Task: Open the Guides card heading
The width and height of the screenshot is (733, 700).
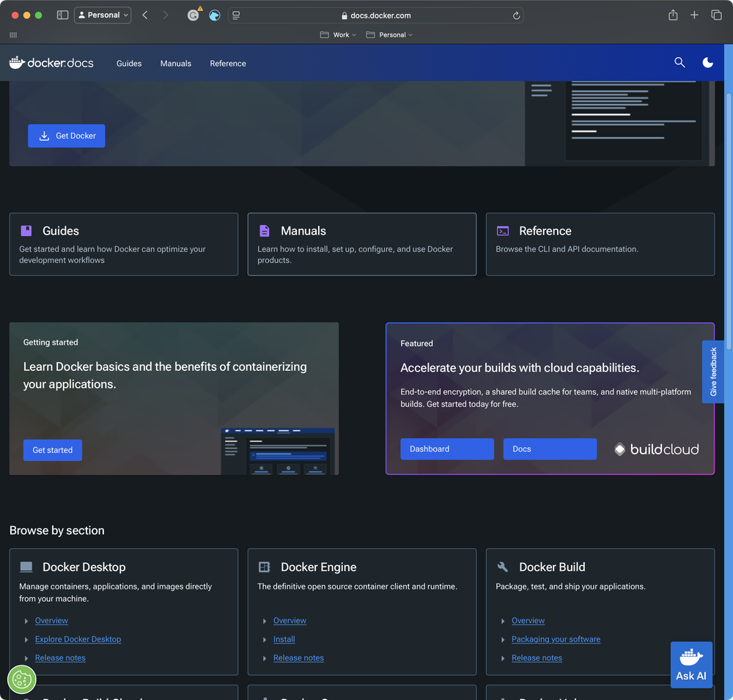Action: pos(61,231)
